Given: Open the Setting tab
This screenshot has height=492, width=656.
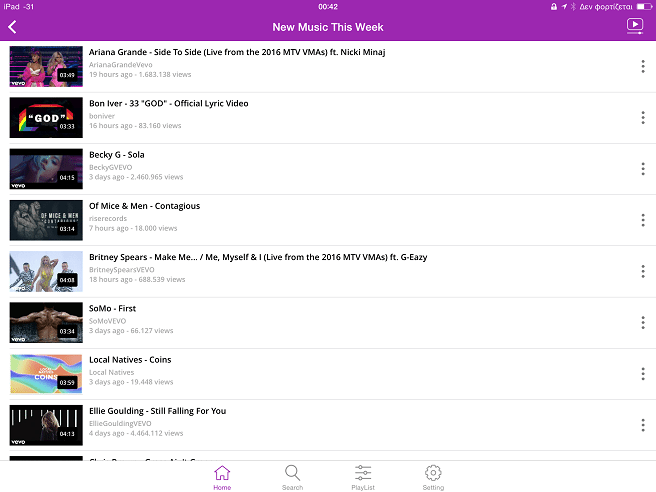Looking at the screenshot, I should 433,478.
